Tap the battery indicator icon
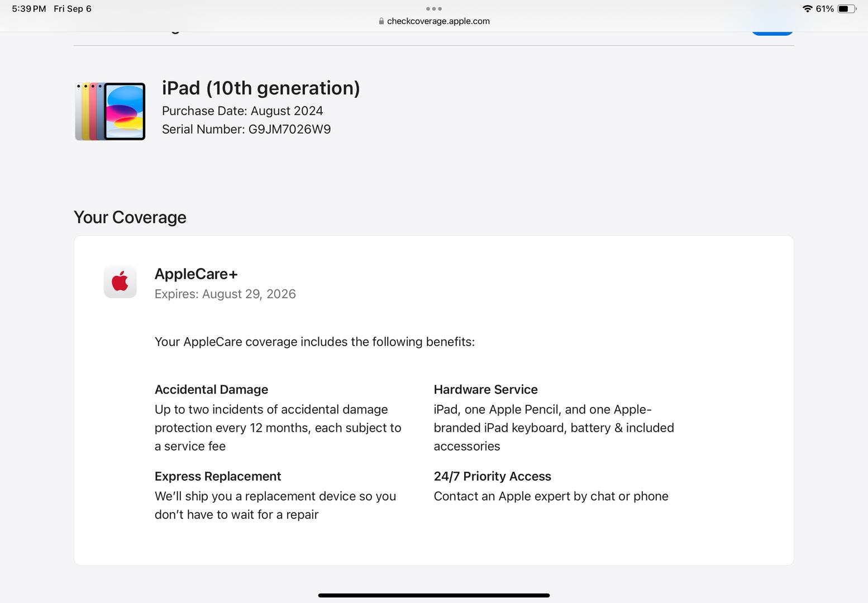Image resolution: width=868 pixels, height=603 pixels. 846,9
